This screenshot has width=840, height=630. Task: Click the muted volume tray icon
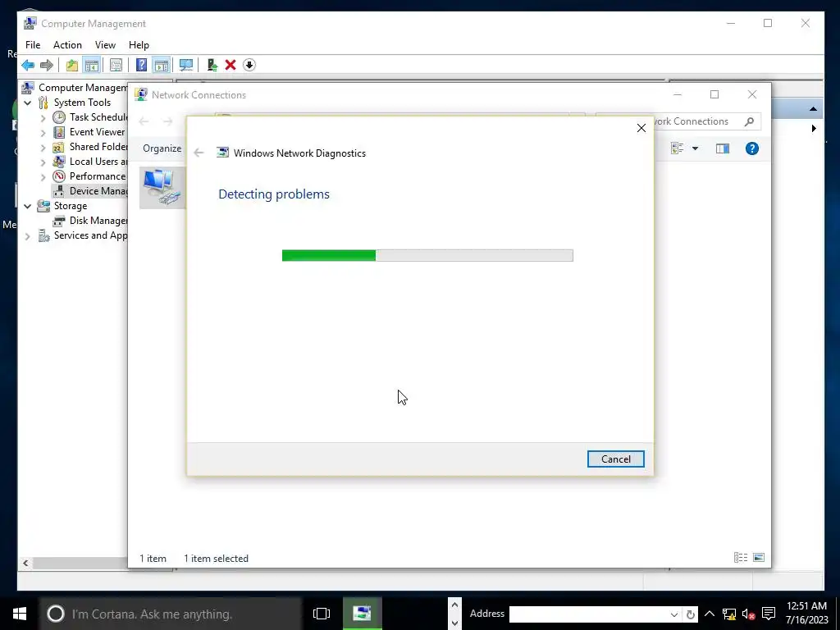pyautogui.click(x=748, y=614)
